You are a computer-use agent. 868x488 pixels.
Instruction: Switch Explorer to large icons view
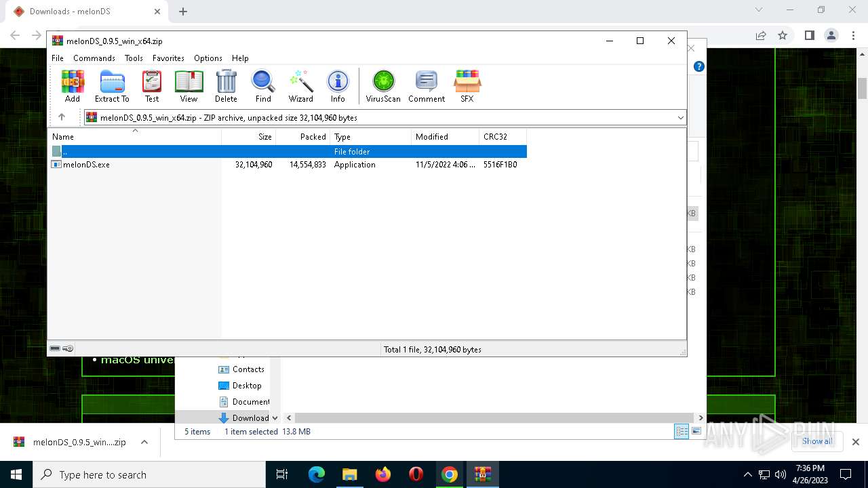pos(696,432)
